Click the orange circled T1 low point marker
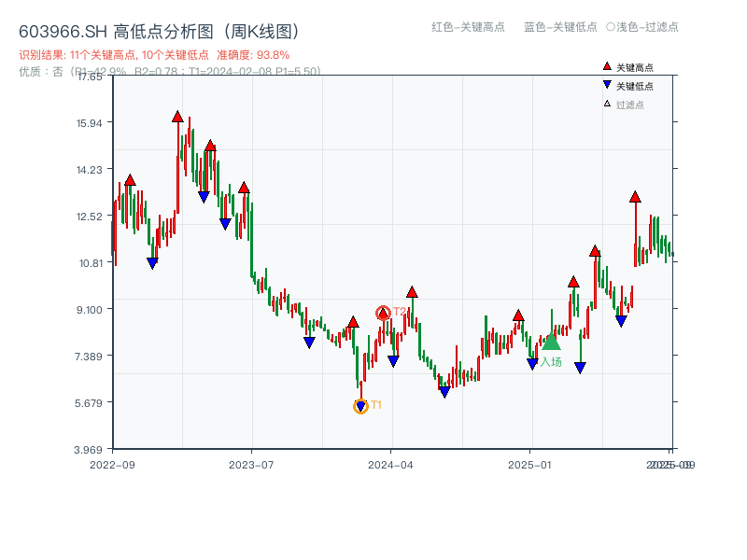This screenshot has width=747, height=560. (360, 405)
